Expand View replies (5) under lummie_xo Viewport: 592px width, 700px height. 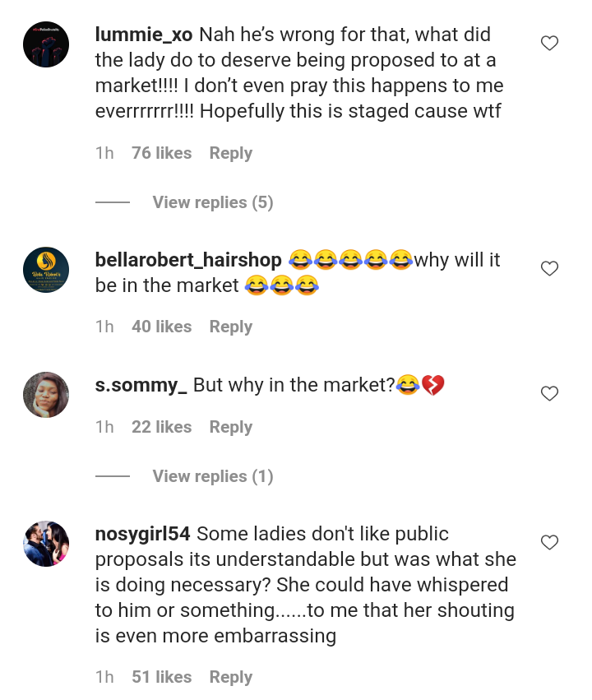pos(212,202)
